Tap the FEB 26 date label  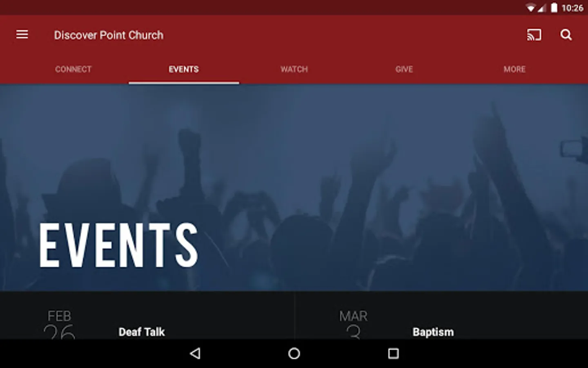[x=59, y=325]
